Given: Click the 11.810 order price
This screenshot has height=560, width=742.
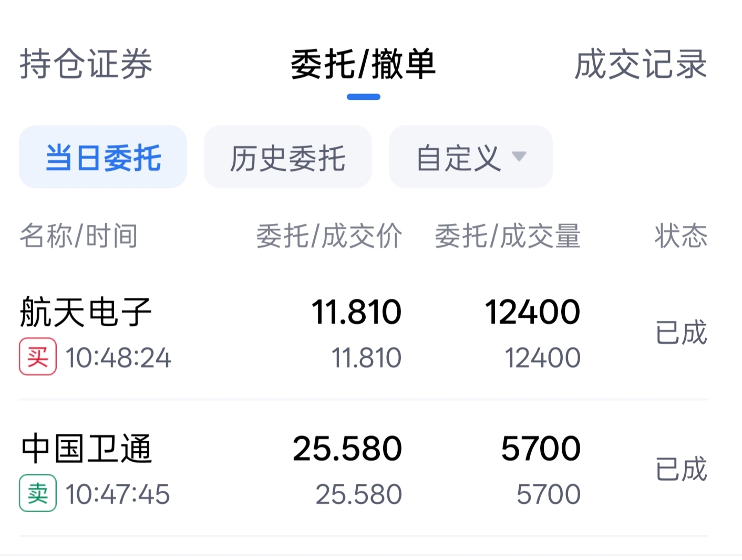Looking at the screenshot, I should point(356,312).
